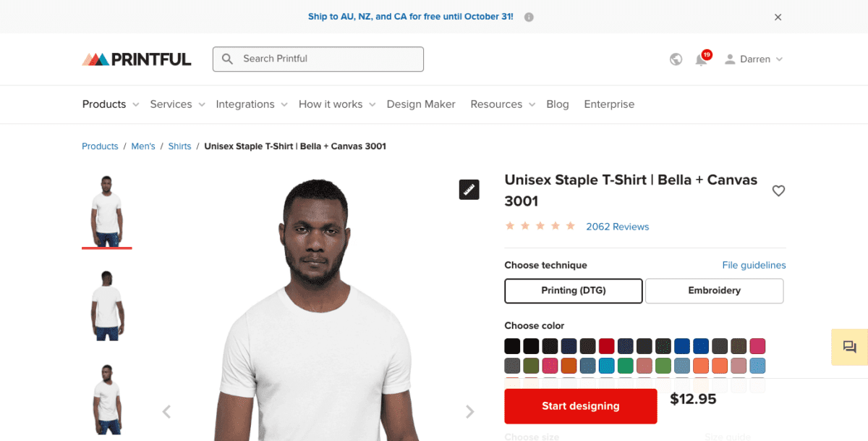
Task: Open the chat support widget
Action: 849,347
